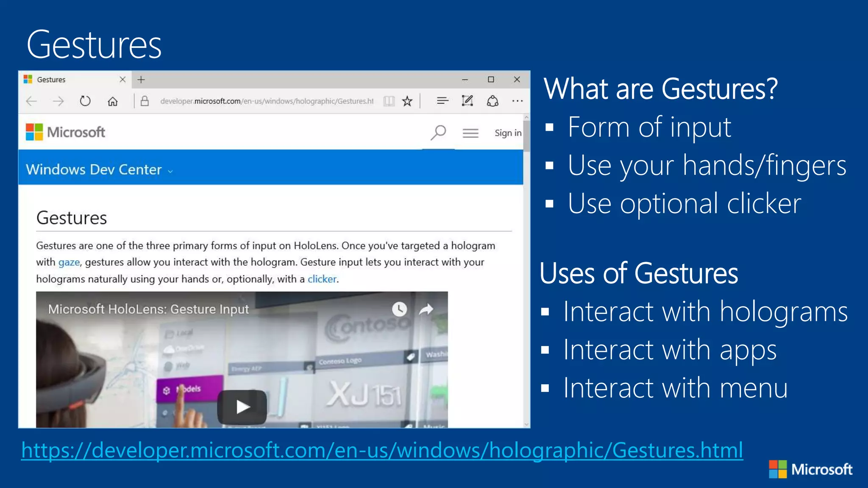
Task: Click the address bar URL field
Action: pos(267,101)
